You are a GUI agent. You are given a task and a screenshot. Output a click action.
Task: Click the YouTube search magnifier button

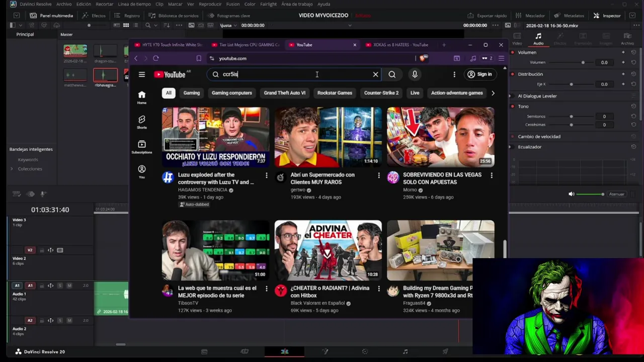[x=392, y=74]
